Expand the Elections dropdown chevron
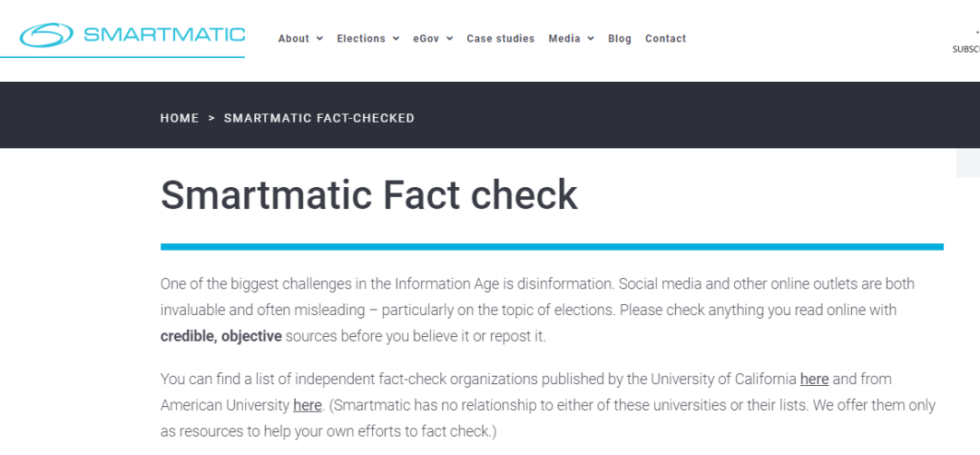 coord(396,38)
